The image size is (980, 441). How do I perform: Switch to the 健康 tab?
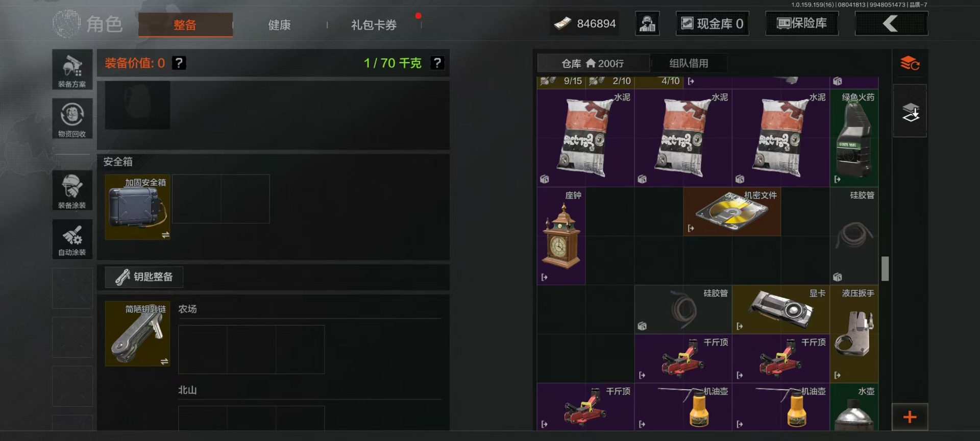[279, 24]
